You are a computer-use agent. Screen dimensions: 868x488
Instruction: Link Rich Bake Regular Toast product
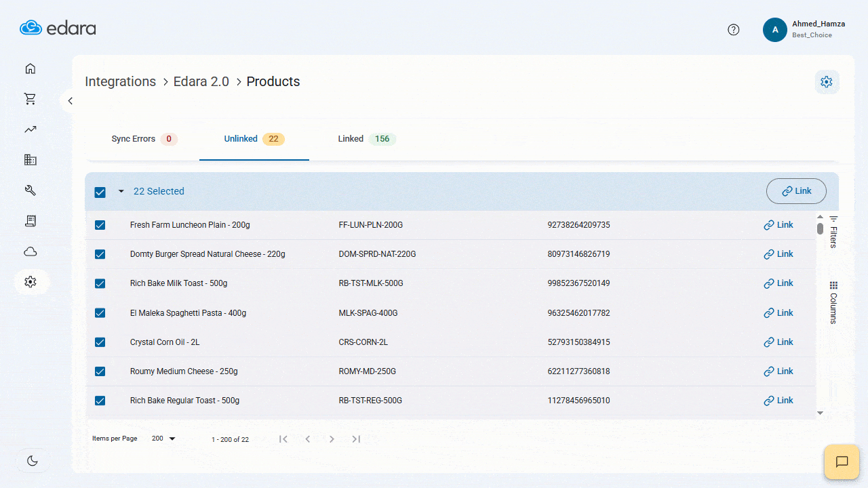[x=778, y=401]
